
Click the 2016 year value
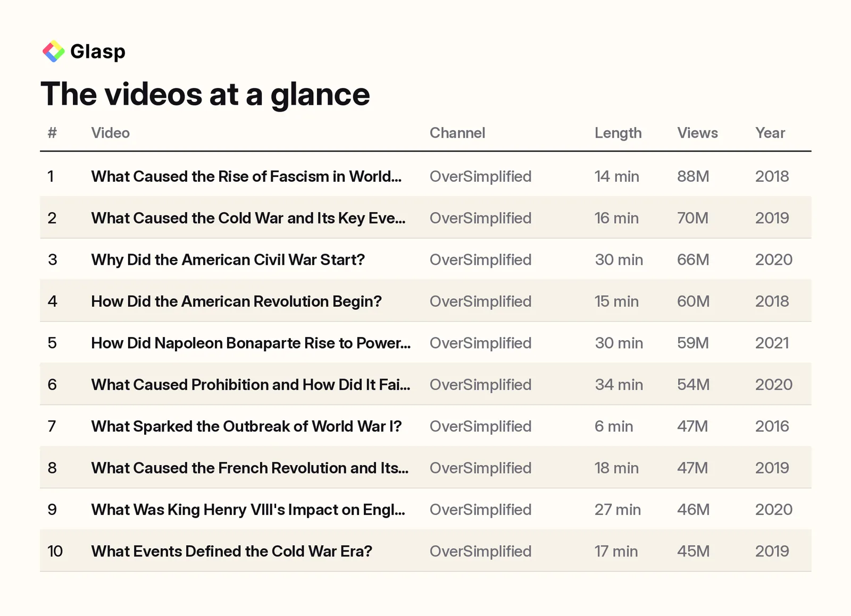[772, 426]
